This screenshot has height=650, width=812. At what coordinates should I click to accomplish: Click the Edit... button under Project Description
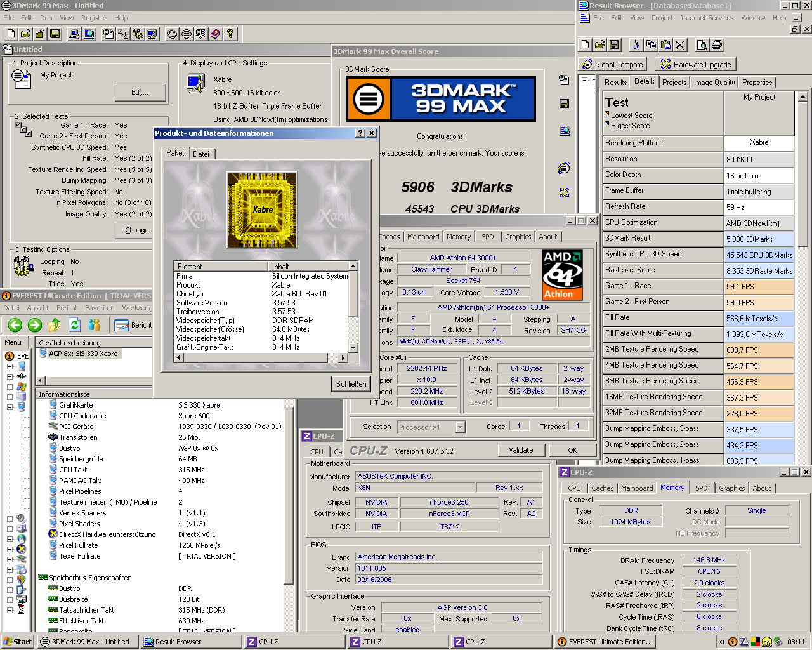[x=140, y=92]
